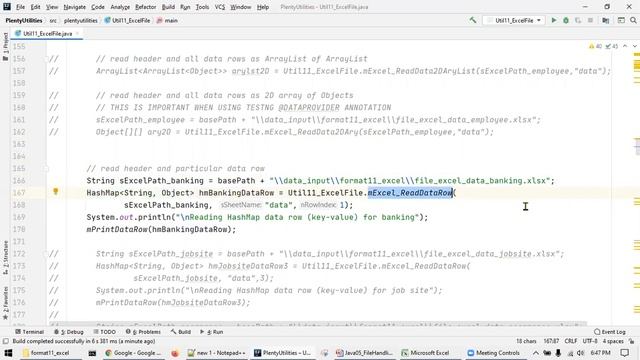
Task: Click Util11_ExcelFile class breadcrumb
Action: click(x=127, y=20)
